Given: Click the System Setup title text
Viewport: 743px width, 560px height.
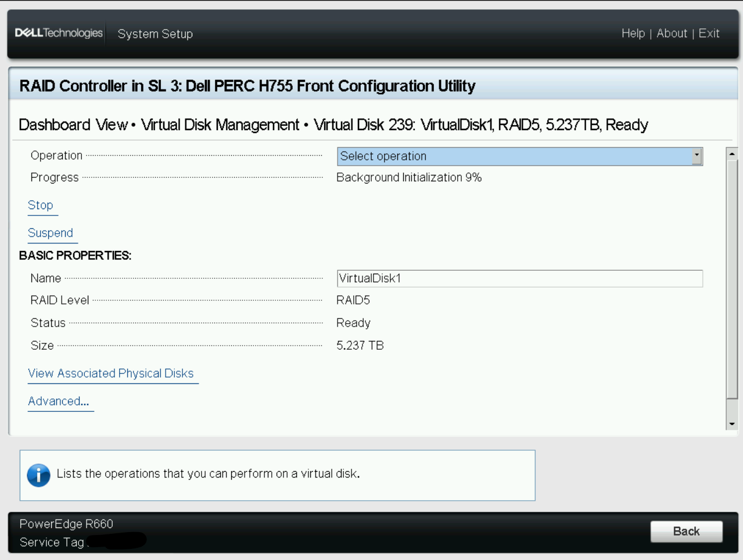Looking at the screenshot, I should pos(155,34).
